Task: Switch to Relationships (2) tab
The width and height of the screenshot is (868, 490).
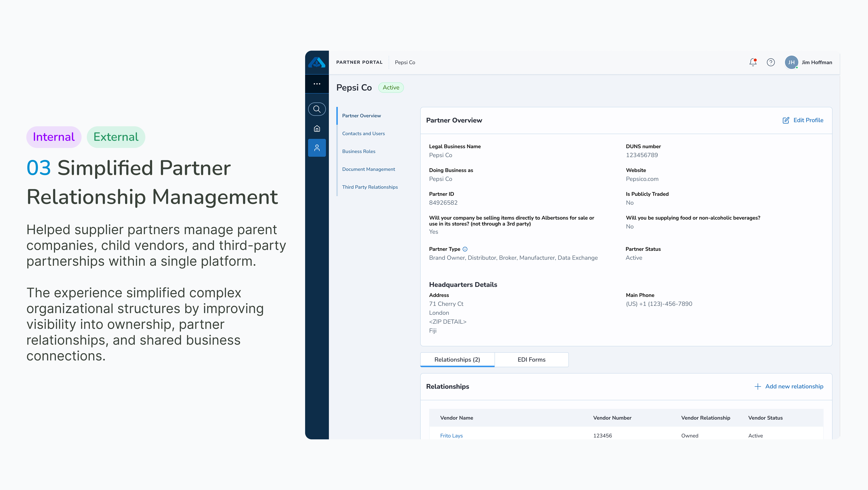Action: click(x=457, y=360)
